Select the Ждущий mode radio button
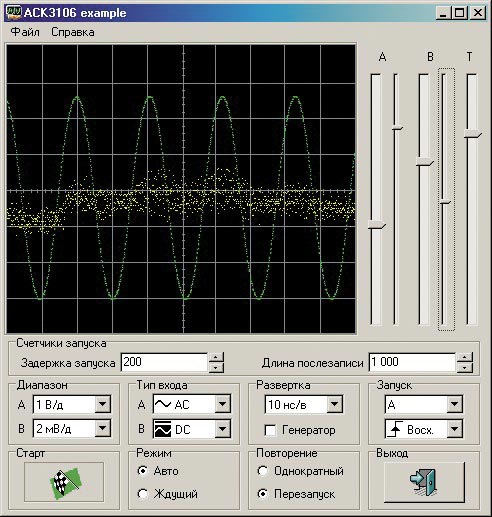Screen dimensions: 492x517 pos(143,494)
